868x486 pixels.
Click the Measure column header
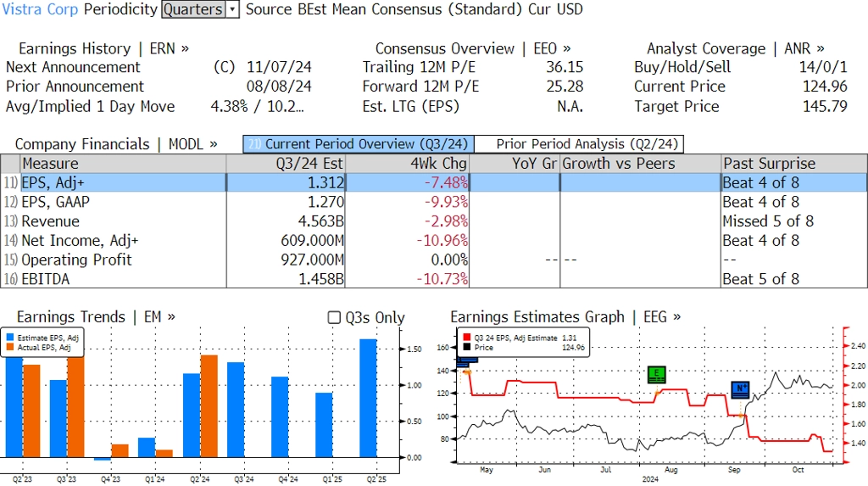[x=123, y=164]
